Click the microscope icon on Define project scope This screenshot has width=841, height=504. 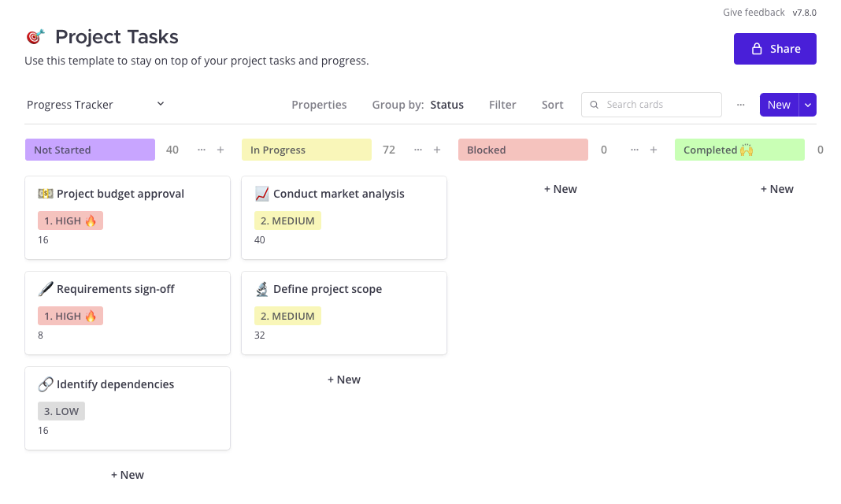pyautogui.click(x=261, y=289)
